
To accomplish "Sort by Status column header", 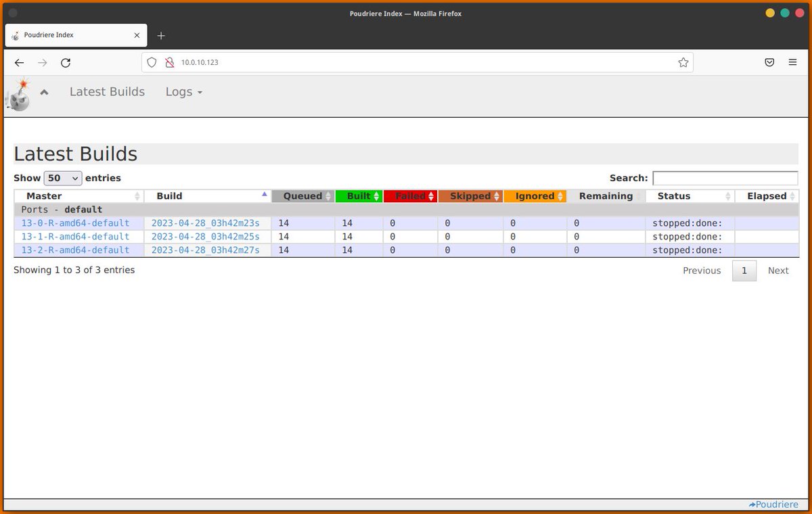I will click(690, 196).
